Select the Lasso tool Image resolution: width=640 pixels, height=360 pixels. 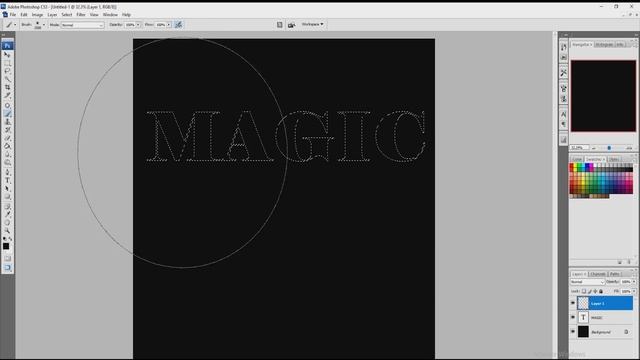tap(7, 71)
